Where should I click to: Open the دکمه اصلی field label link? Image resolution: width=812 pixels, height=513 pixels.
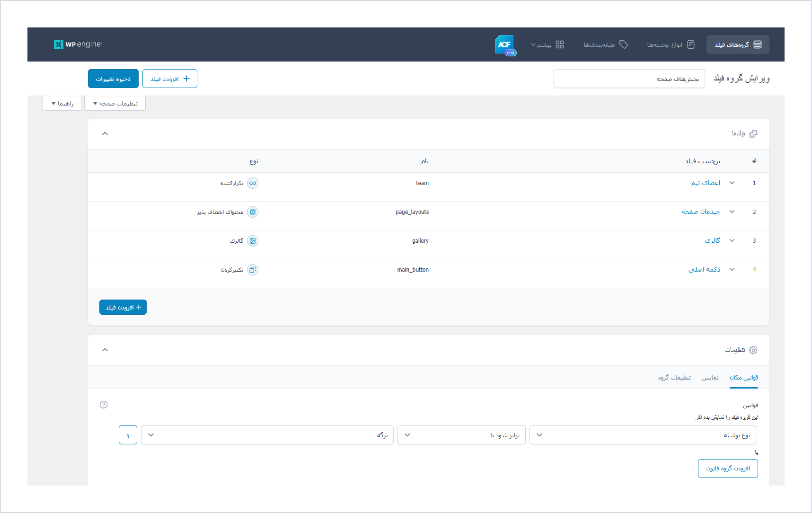click(704, 269)
